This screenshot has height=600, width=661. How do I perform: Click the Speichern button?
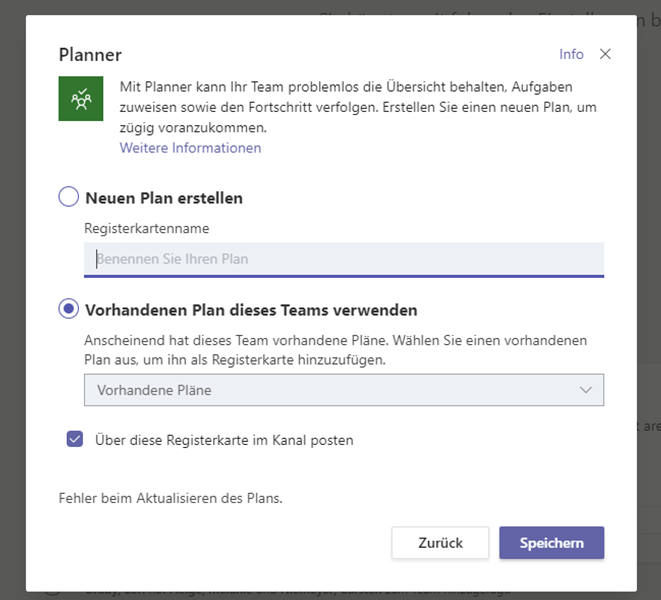click(x=551, y=543)
